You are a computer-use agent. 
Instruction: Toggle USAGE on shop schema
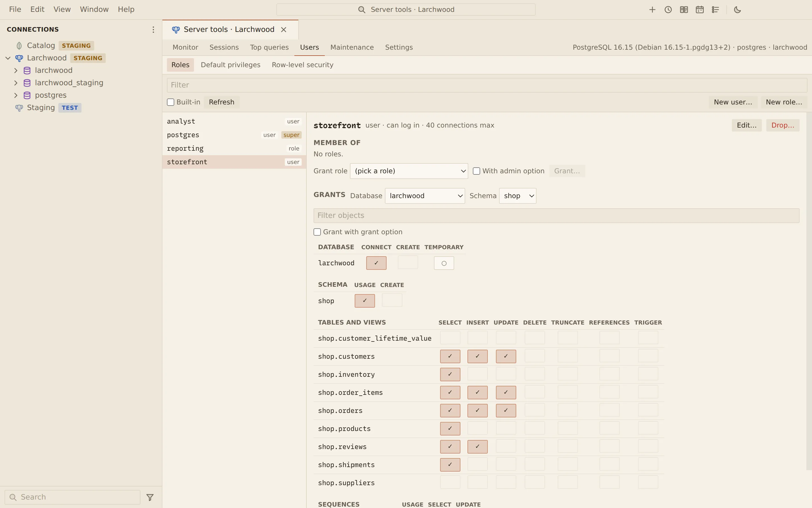tap(364, 301)
